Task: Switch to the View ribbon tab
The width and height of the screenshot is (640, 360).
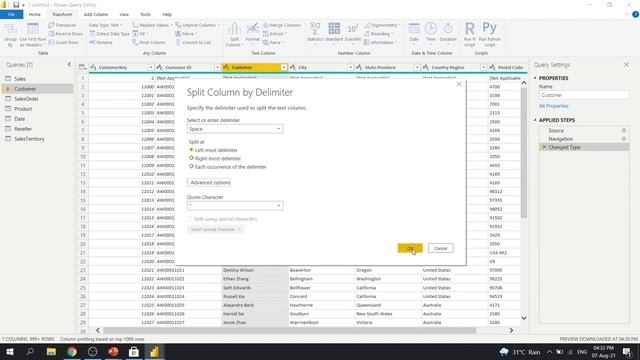Action: point(124,14)
